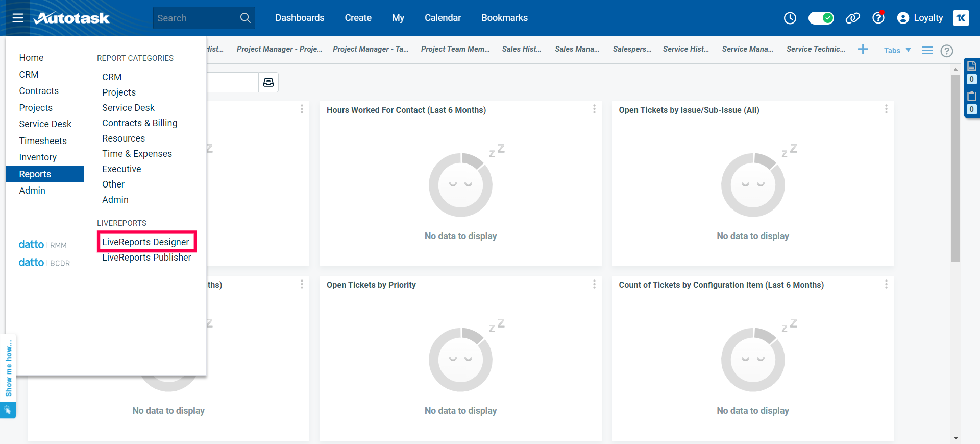
Task: Open Contracts & Billing report category
Action: point(139,123)
